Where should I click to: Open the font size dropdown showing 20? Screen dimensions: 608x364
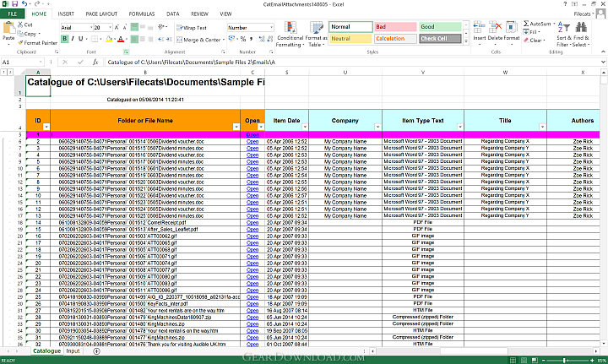[110, 28]
